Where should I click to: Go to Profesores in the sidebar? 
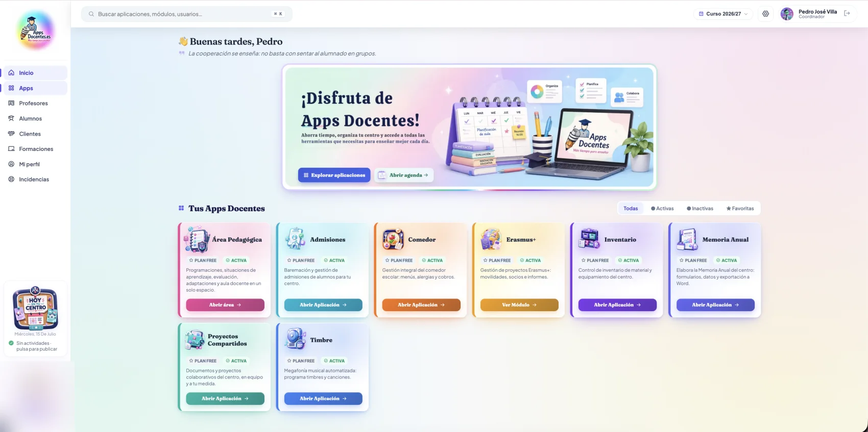[x=35, y=103]
